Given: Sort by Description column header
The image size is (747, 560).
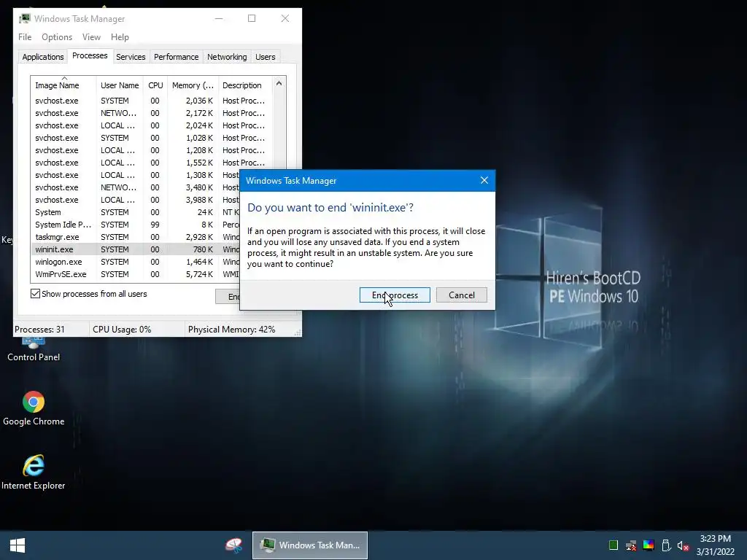Looking at the screenshot, I should click(x=245, y=85).
